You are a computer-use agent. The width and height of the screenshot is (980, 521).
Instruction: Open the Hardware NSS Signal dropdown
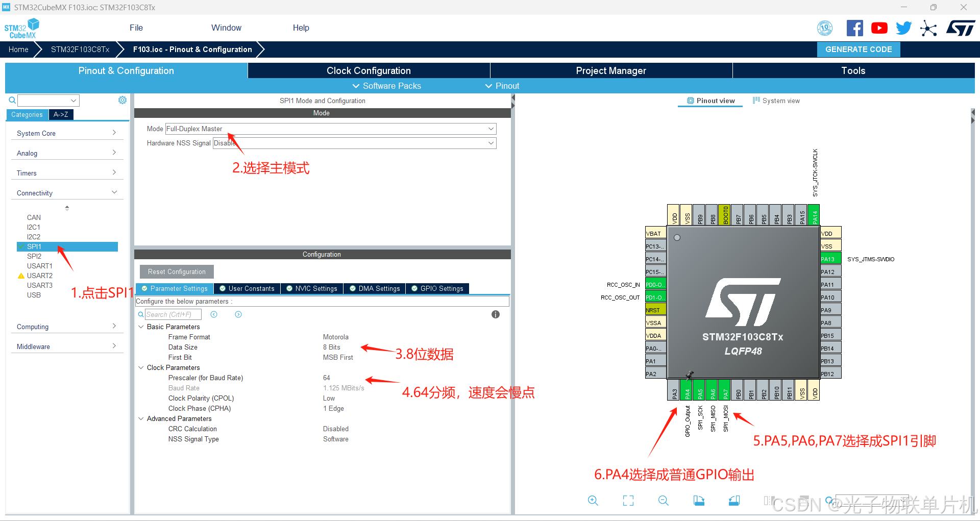pos(354,143)
